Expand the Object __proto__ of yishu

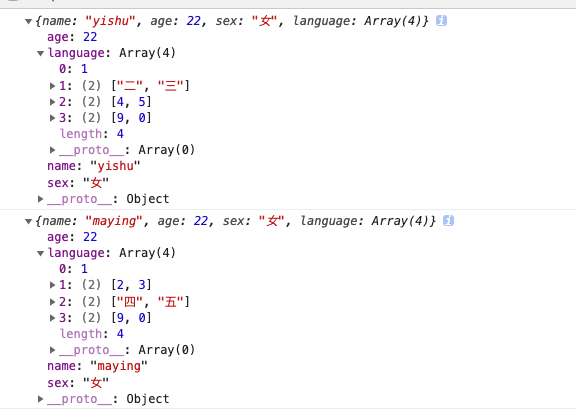coord(40,199)
